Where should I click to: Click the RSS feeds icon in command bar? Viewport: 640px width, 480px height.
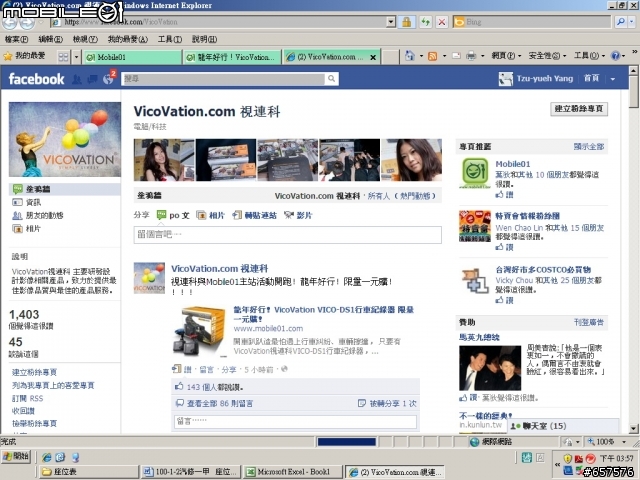tap(432, 56)
